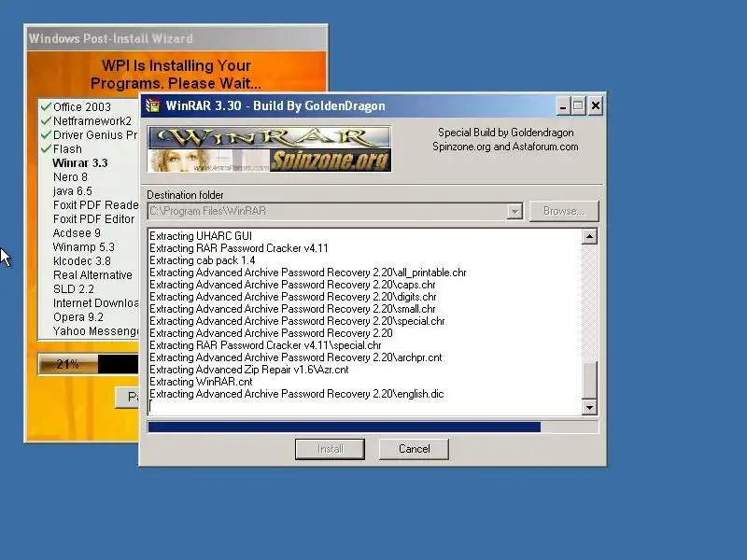Cancel the WinRAR installation

(x=414, y=449)
